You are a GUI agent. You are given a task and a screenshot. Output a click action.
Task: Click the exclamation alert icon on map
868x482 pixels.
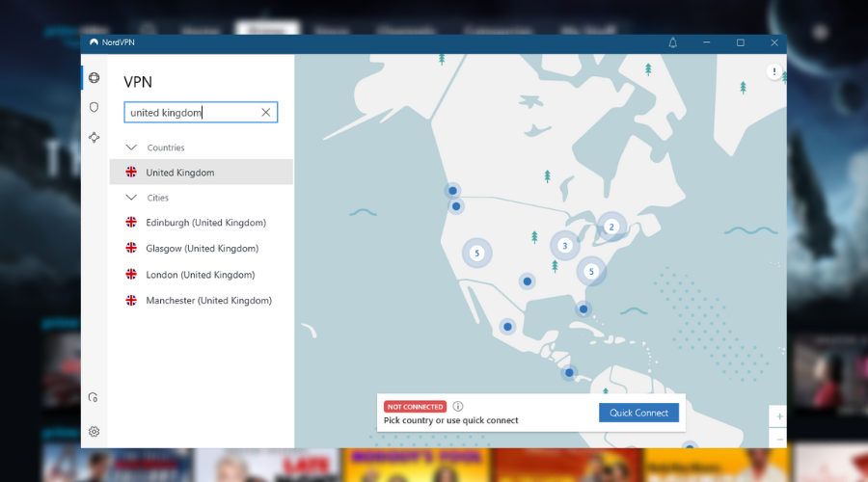click(773, 72)
